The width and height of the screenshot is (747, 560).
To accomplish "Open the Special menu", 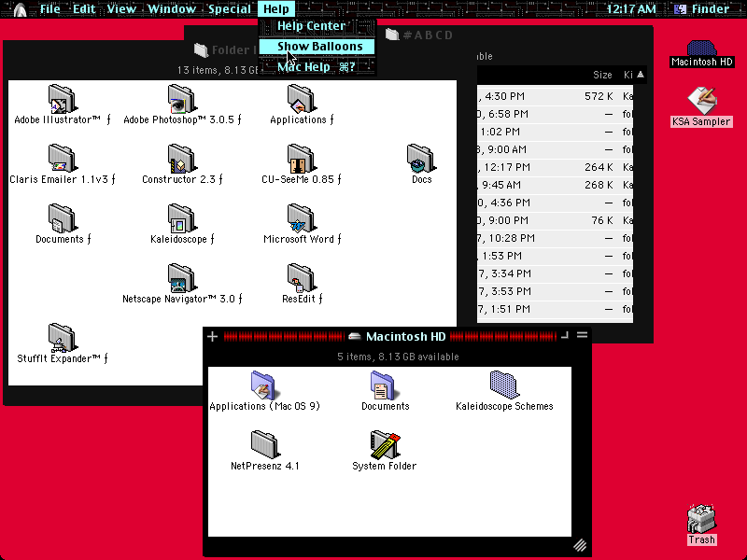I will point(229,9).
